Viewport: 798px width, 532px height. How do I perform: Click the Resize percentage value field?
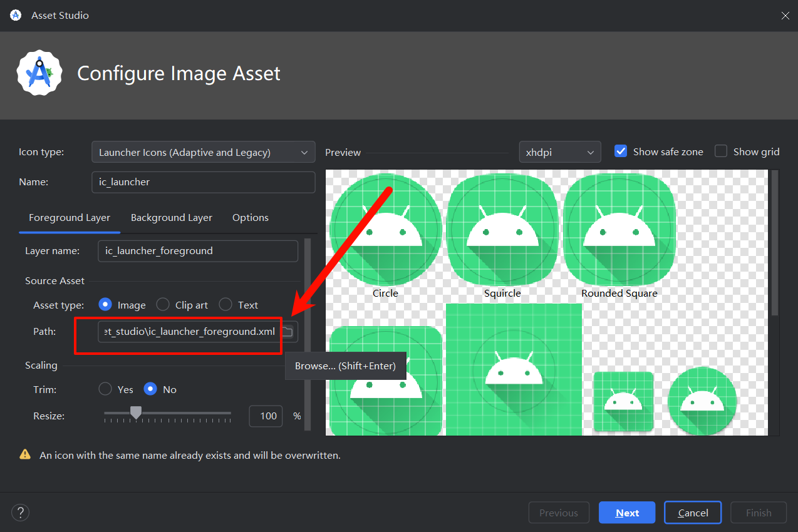[x=266, y=416]
